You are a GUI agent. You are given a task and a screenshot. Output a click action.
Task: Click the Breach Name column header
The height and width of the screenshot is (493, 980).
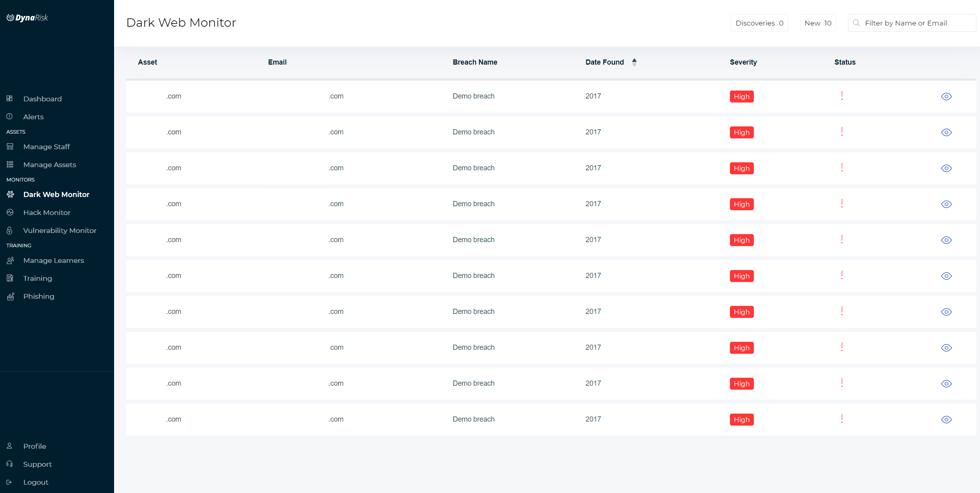point(475,62)
